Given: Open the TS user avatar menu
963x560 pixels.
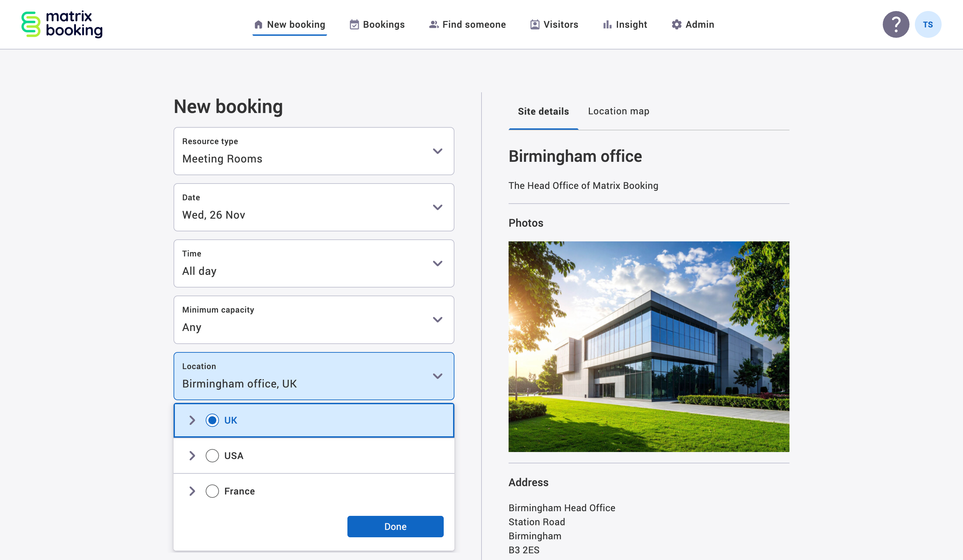Looking at the screenshot, I should coord(928,24).
